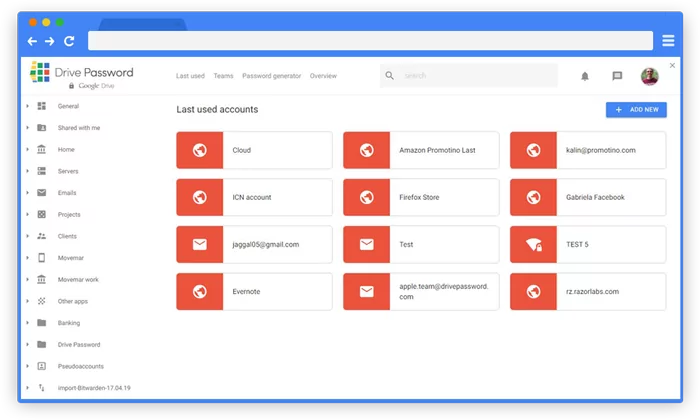Reload the page with the refresh icon

tap(69, 41)
